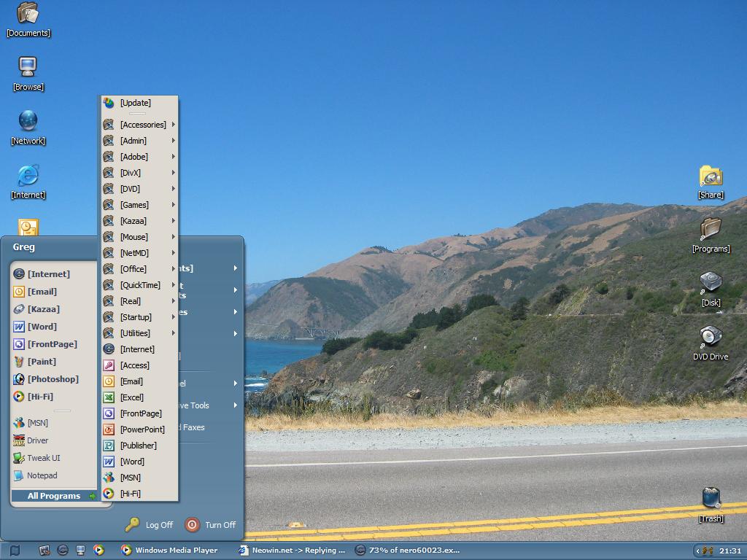Select [Publisher] in the programs menu

pyautogui.click(x=139, y=446)
